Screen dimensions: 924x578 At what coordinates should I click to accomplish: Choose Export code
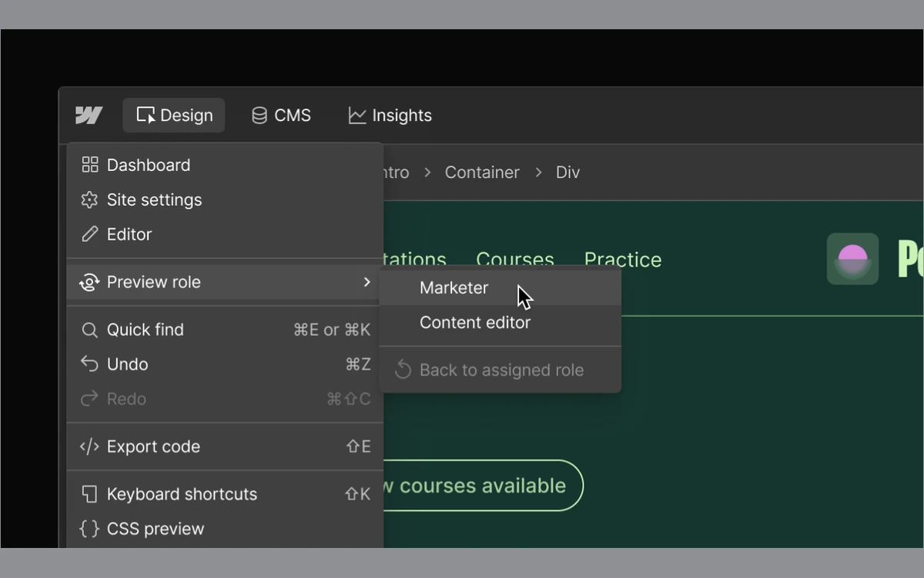225,447
